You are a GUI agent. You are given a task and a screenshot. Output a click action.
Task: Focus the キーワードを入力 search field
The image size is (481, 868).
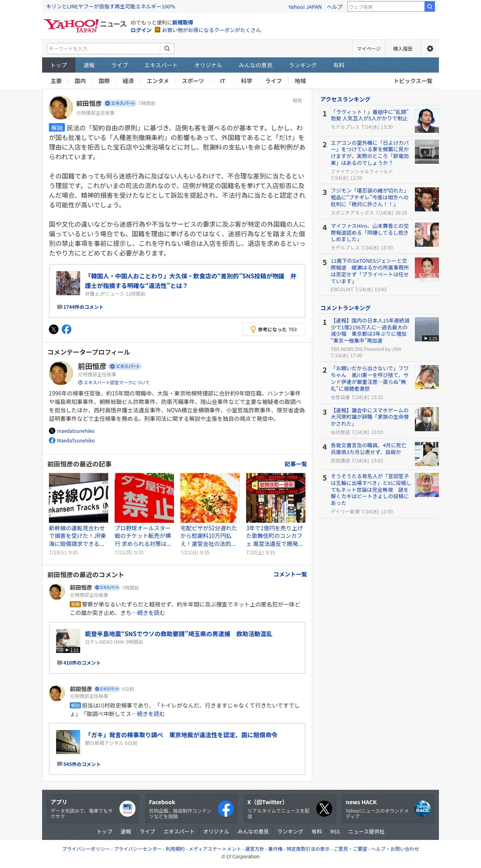[x=103, y=49]
